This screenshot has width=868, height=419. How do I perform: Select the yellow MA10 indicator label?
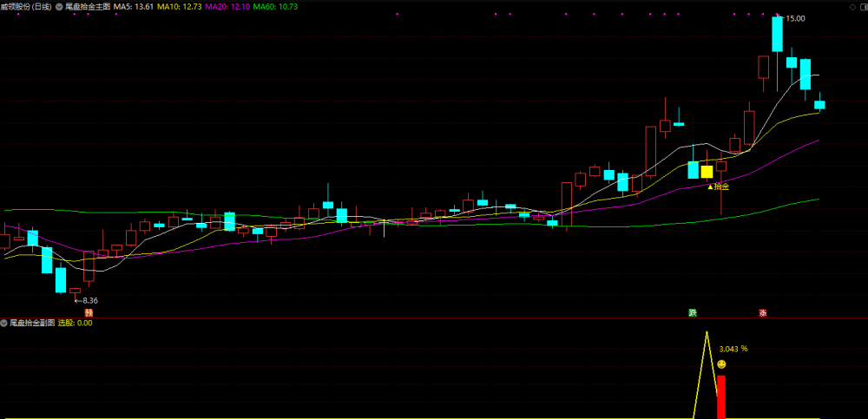pyautogui.click(x=180, y=7)
